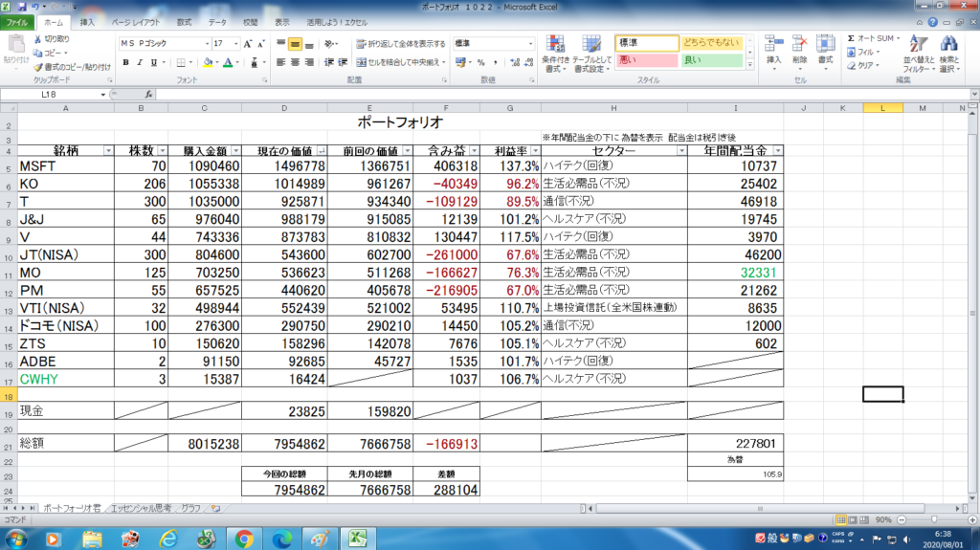Increase font size with large A

pos(248,44)
